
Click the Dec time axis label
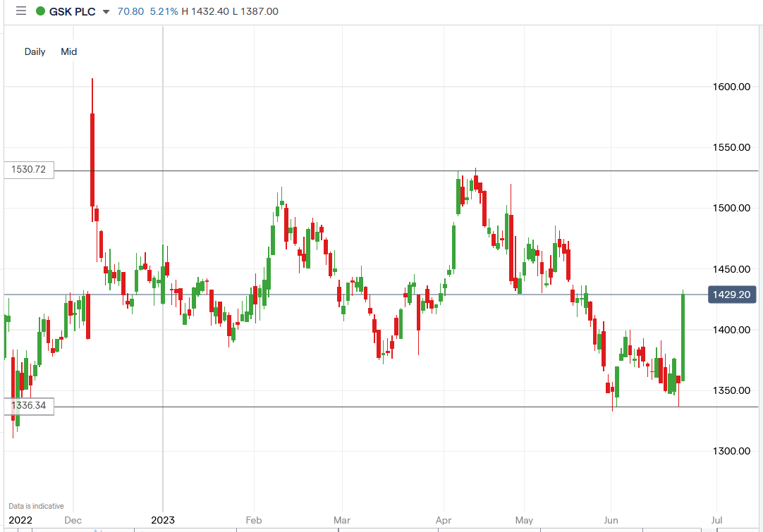pos(73,520)
